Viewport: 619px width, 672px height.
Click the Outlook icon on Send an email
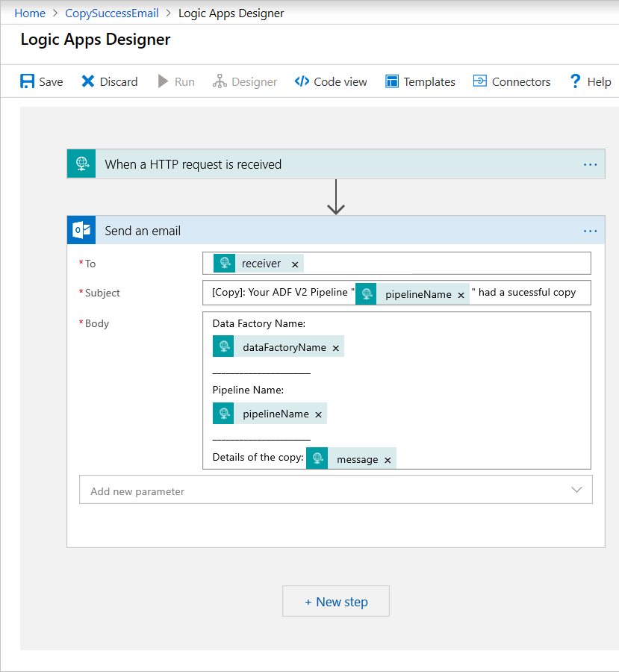tap(81, 230)
